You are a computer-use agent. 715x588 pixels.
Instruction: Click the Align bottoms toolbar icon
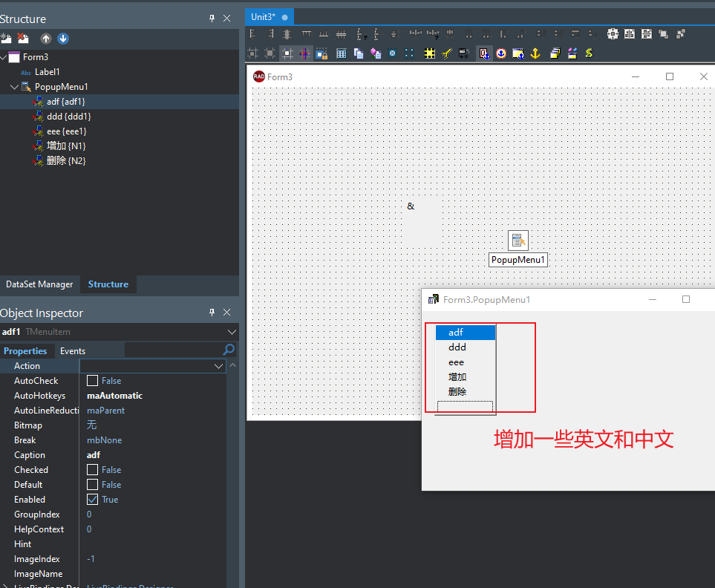[323, 33]
